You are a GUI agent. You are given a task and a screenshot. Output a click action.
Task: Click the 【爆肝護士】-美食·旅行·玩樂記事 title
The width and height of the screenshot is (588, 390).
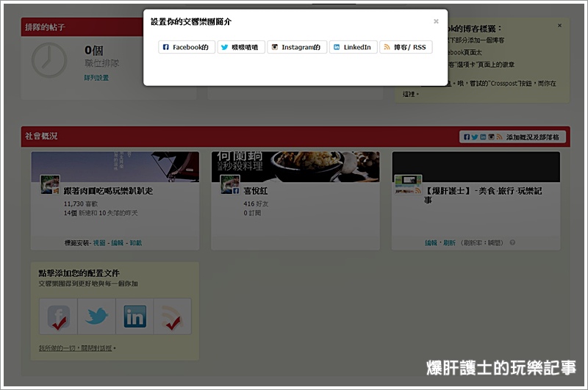click(x=484, y=195)
